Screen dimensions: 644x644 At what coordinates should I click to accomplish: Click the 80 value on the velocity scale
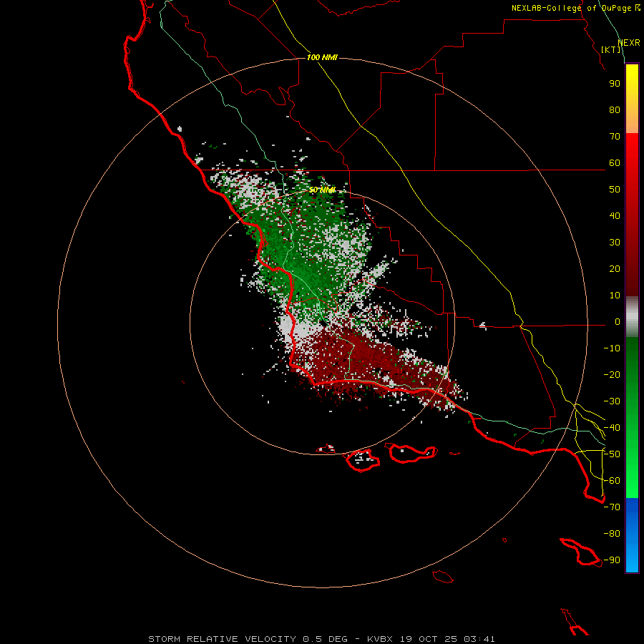[615, 110]
